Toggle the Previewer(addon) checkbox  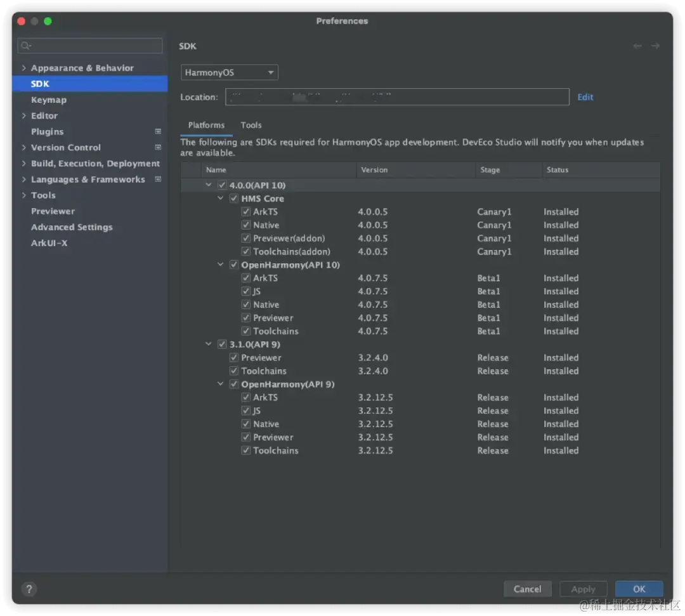click(x=246, y=239)
